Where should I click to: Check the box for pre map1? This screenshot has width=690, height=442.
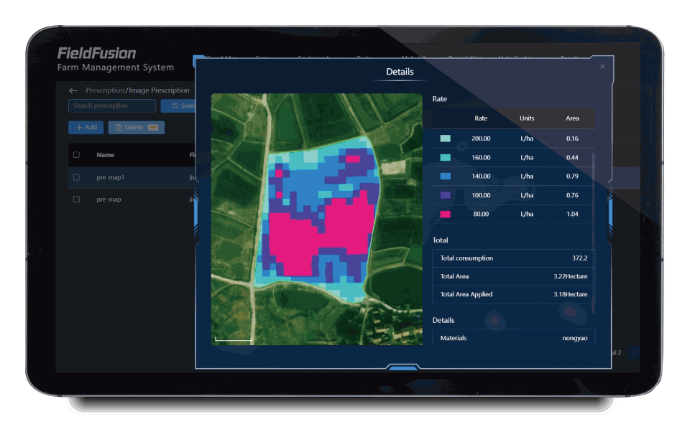(x=76, y=177)
